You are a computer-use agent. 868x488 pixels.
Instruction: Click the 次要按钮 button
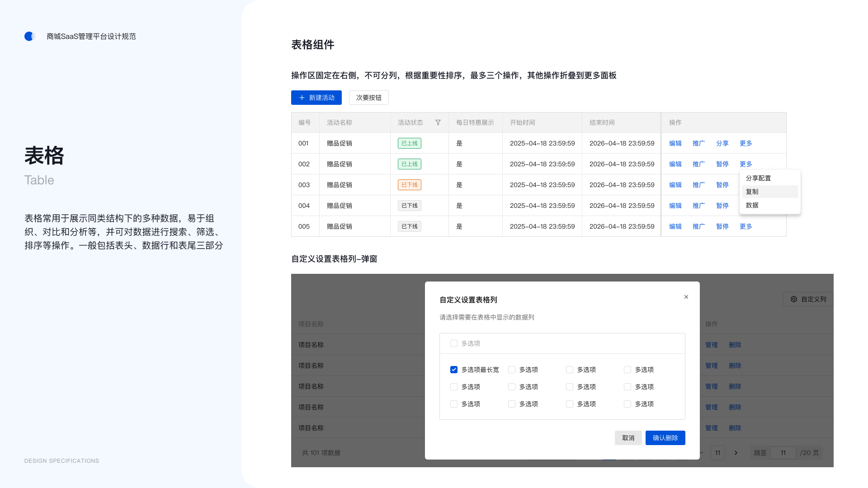click(x=368, y=97)
